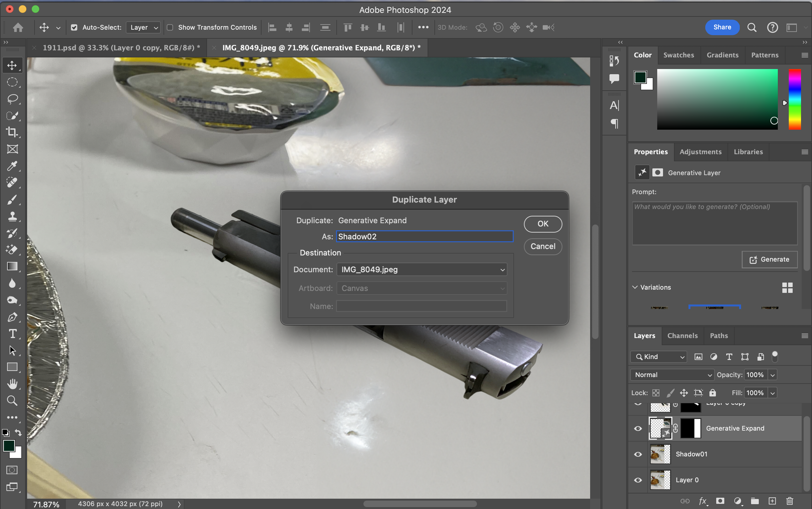Switch to the Channels tab
812x509 pixels.
coord(682,336)
